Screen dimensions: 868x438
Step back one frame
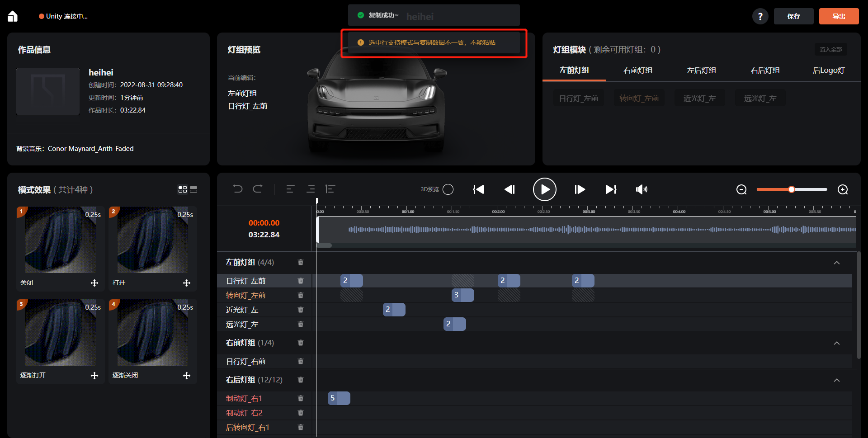(x=509, y=189)
